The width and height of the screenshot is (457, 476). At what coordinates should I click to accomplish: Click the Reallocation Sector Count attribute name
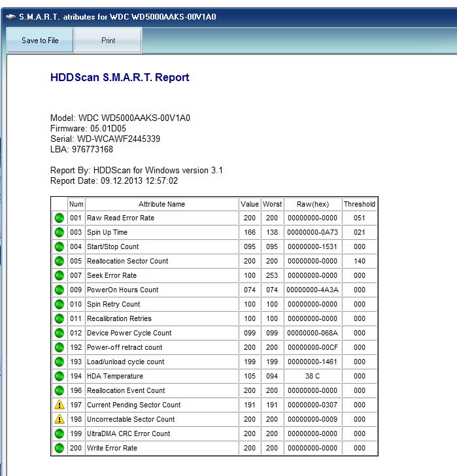127,261
